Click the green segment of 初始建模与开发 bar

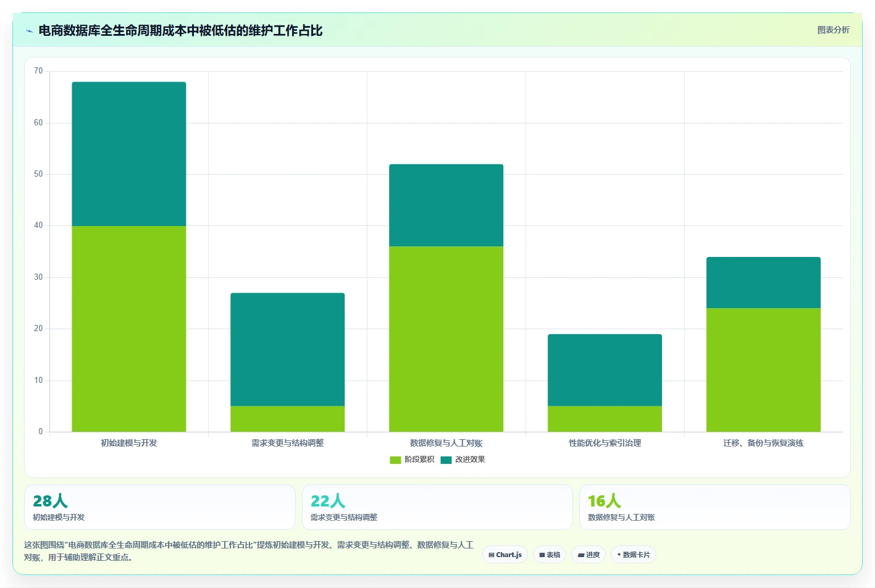129,329
